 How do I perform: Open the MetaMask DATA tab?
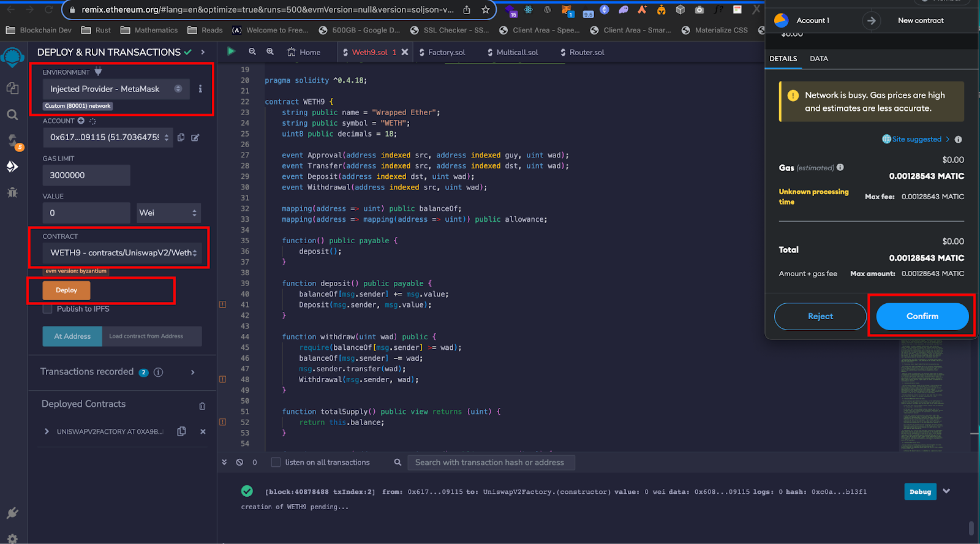(819, 59)
